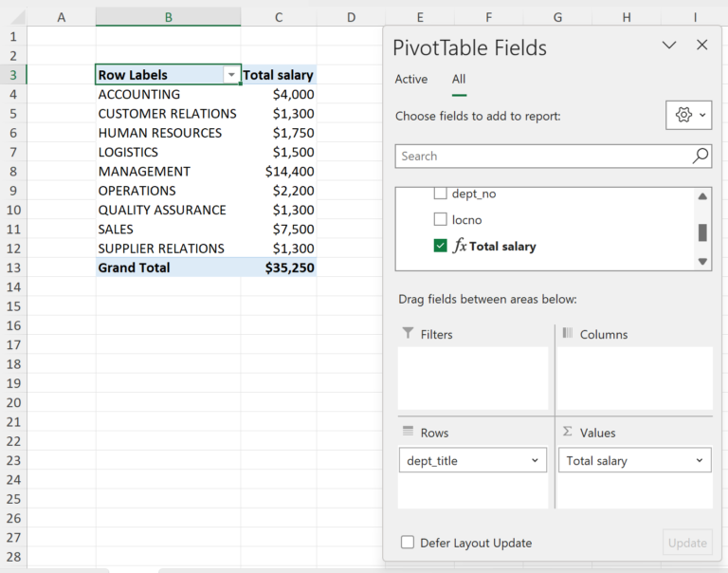Click the Filters funnel icon
Image resolution: width=728 pixels, height=573 pixels.
(408, 334)
